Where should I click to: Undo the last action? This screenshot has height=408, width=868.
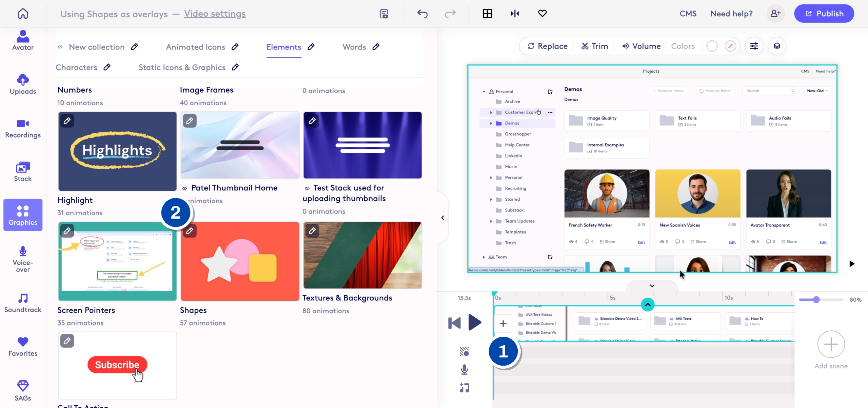422,14
